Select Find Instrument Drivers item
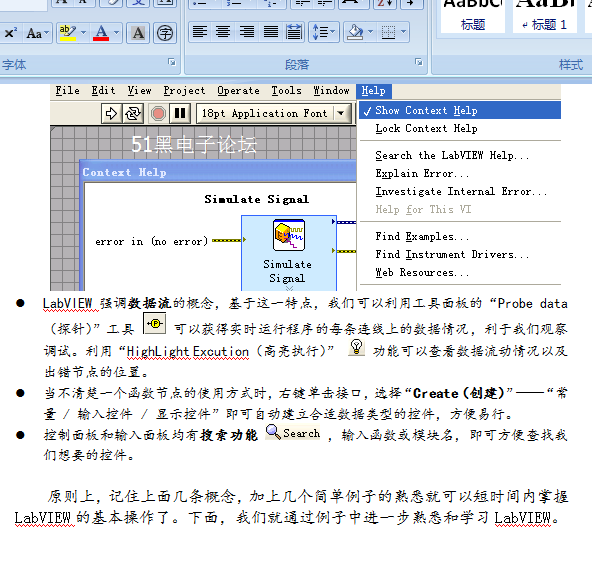The image size is (592, 585). (459, 255)
